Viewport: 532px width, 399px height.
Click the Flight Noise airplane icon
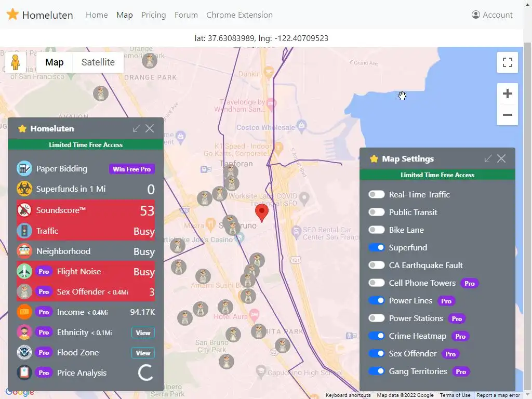click(x=24, y=271)
